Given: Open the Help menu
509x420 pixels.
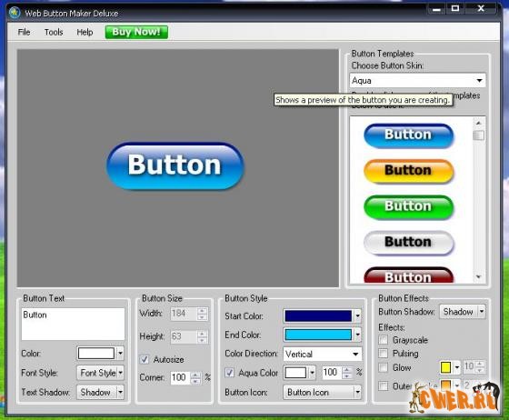Looking at the screenshot, I should click(85, 32).
